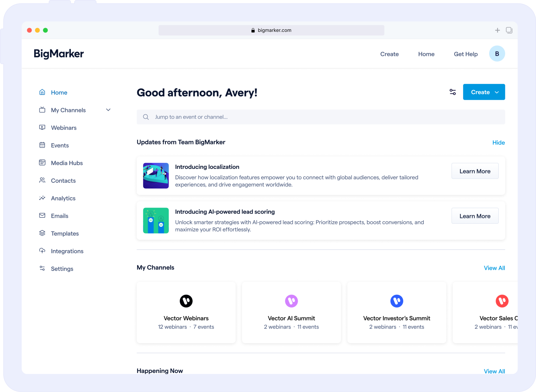The width and height of the screenshot is (536, 392).
Task: Click the user avatar B
Action: tap(497, 54)
